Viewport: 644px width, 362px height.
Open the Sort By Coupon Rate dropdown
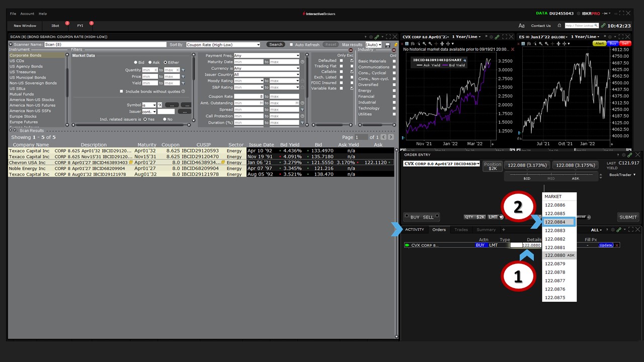(223, 45)
